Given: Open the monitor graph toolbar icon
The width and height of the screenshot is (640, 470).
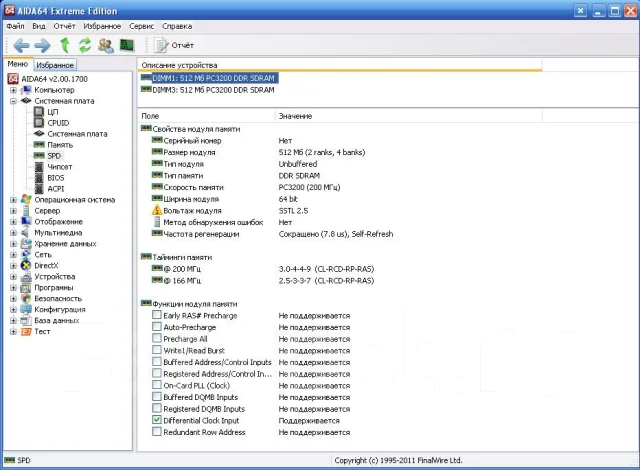Looking at the screenshot, I should tap(127, 45).
